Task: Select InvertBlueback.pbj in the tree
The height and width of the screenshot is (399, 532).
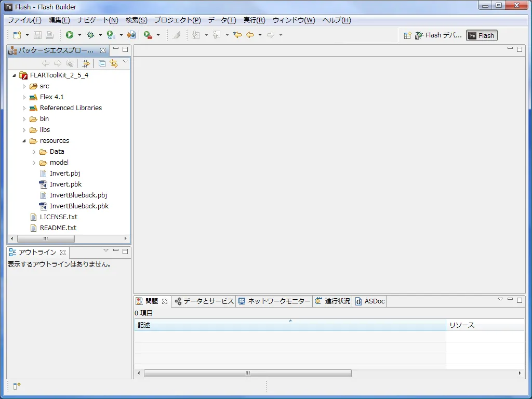Action: tap(78, 195)
